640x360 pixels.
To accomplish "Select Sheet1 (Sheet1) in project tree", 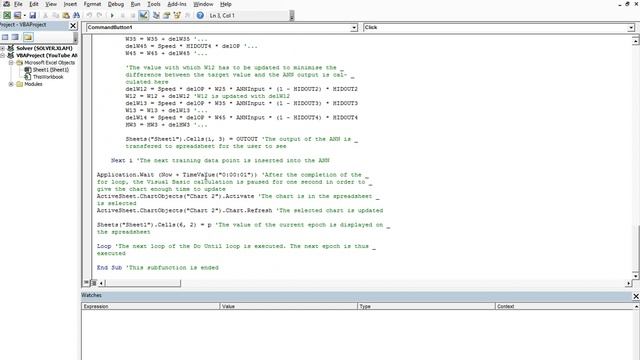I will click(x=51, y=70).
